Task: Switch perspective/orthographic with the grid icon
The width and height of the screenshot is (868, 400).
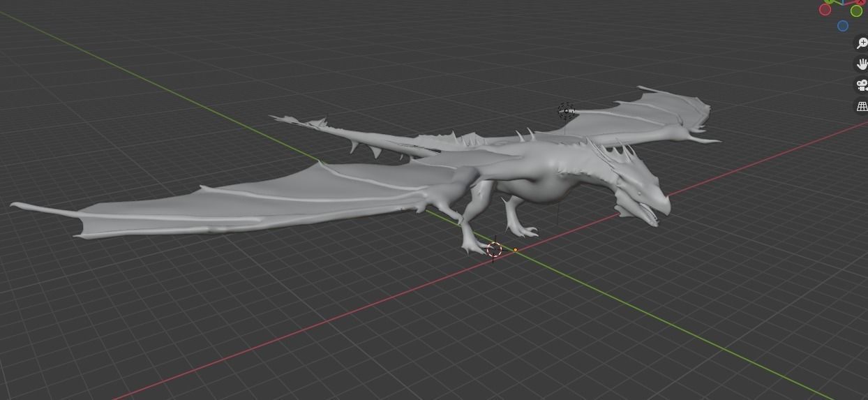Action: coord(862,106)
